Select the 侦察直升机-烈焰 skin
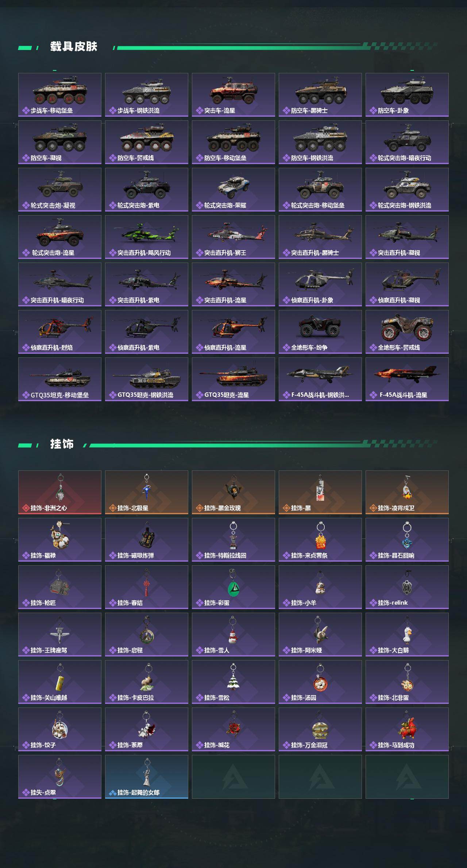 pyautogui.click(x=60, y=332)
